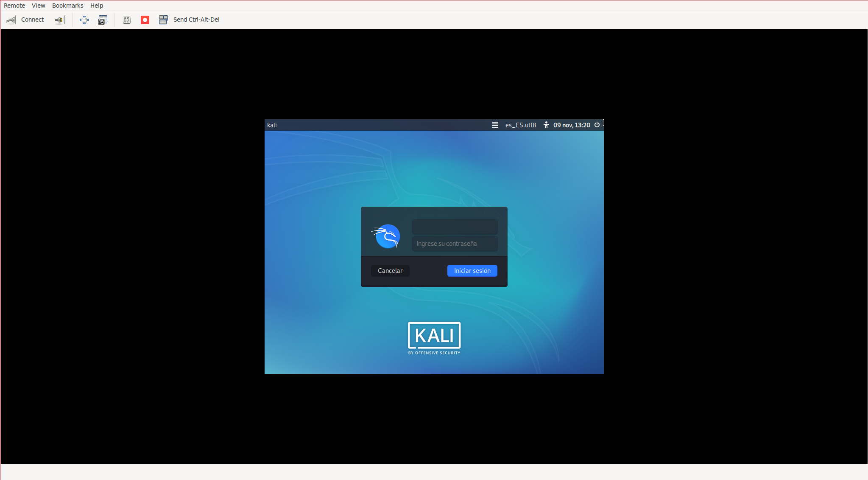This screenshot has width=868, height=480.
Task: Click the Connect plug icon
Action: coord(11,20)
